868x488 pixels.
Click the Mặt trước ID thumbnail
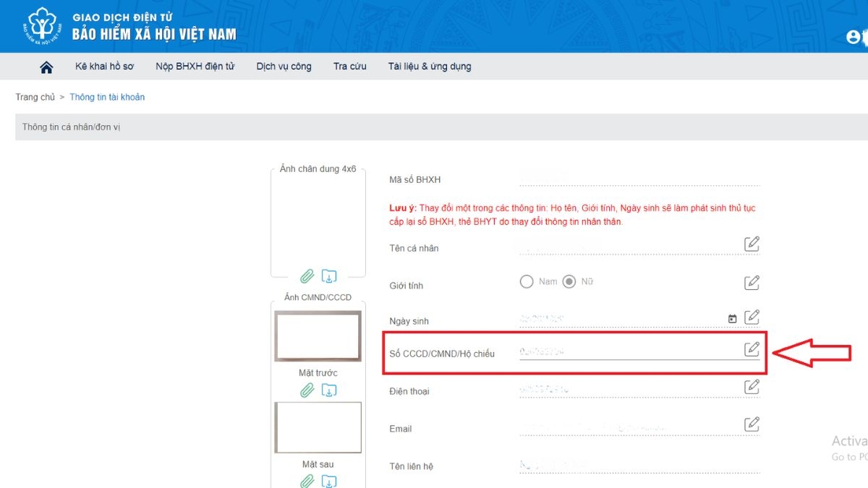click(x=318, y=336)
